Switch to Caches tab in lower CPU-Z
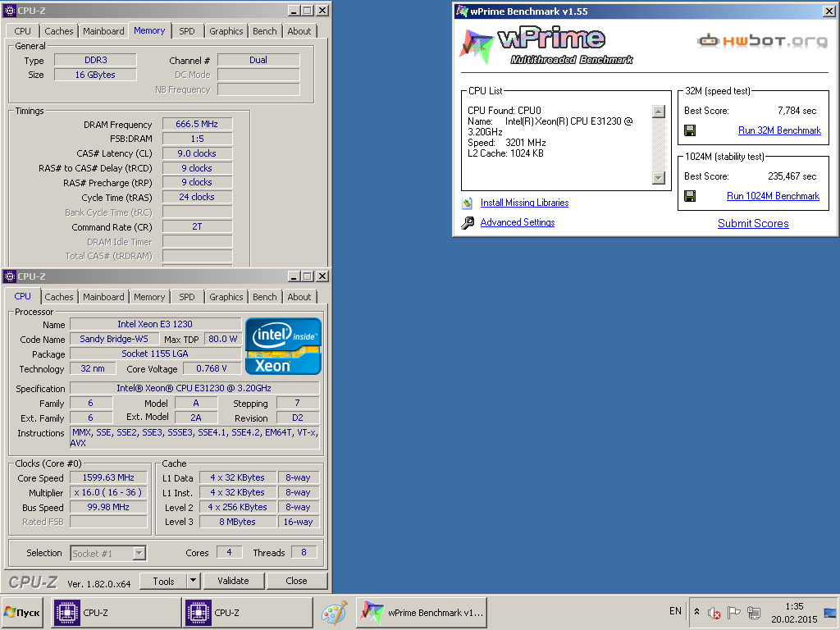 point(59,297)
